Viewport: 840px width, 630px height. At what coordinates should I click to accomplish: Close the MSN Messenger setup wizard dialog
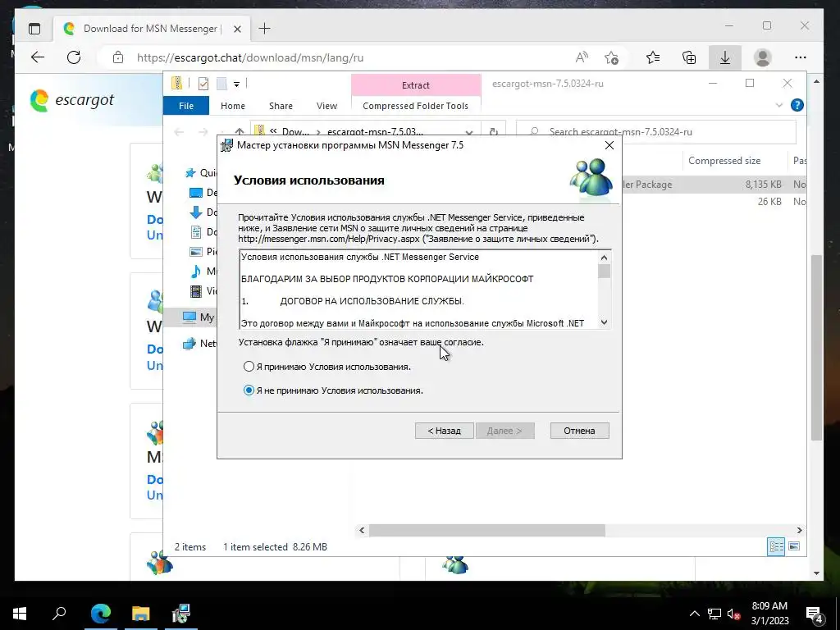[609, 145]
